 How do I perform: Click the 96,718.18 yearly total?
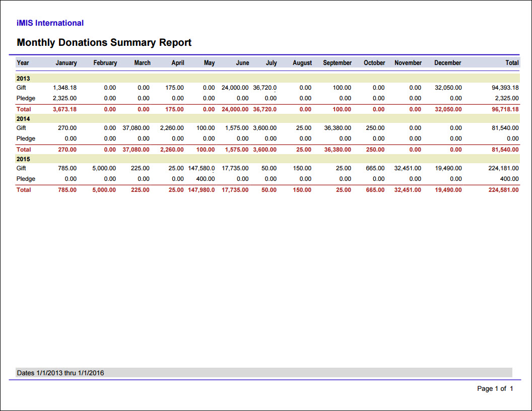coord(505,109)
